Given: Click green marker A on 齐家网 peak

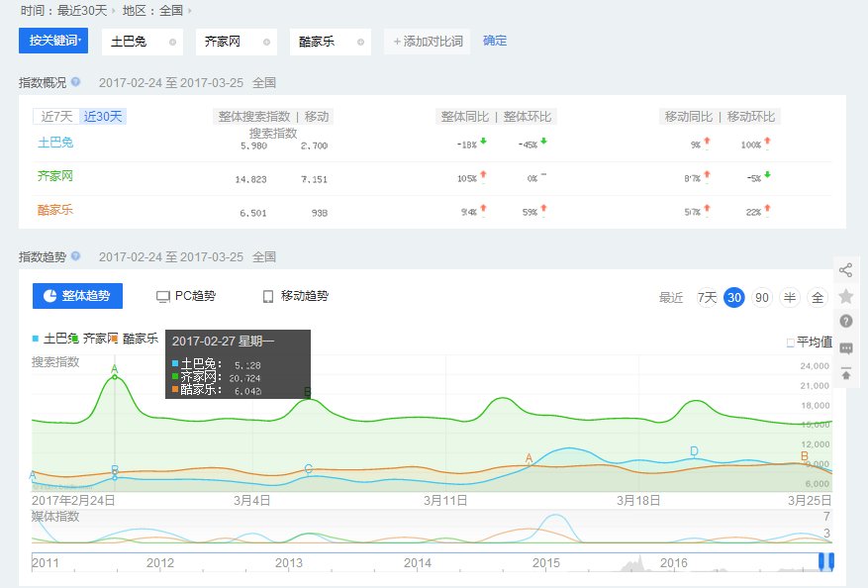Looking at the screenshot, I should point(115,369).
